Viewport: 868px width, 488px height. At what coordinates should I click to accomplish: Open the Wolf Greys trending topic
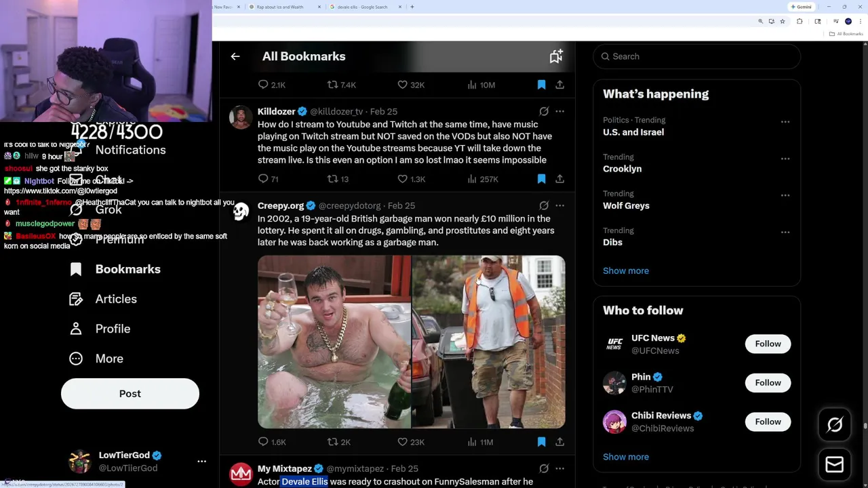coord(626,205)
